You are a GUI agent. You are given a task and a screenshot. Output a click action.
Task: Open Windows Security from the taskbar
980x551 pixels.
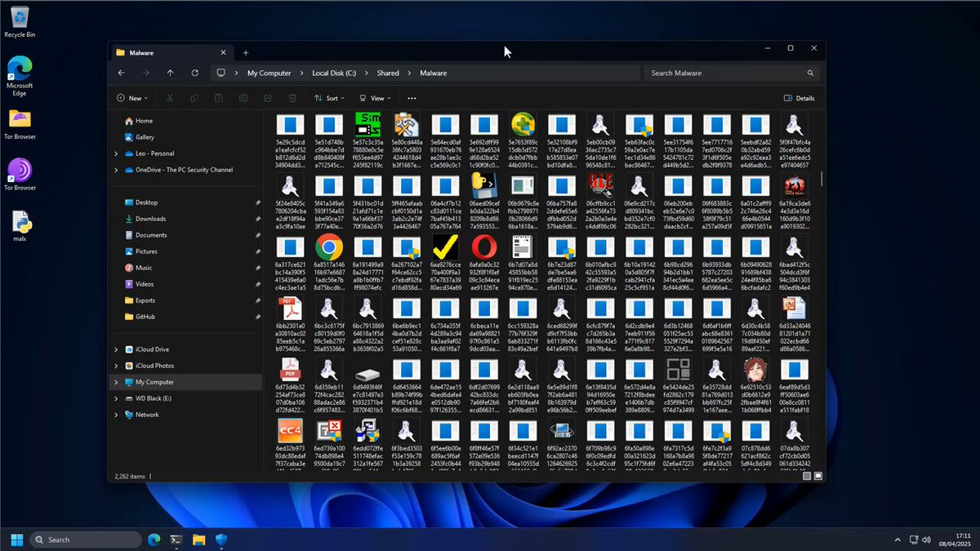tap(221, 540)
